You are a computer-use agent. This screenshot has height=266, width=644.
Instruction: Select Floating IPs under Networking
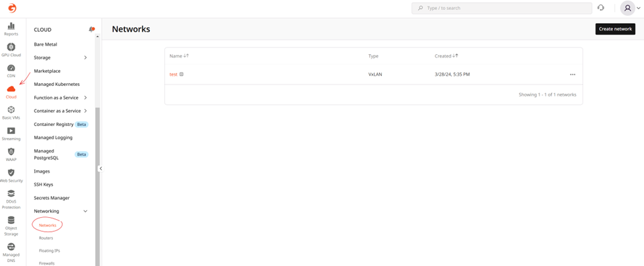[x=50, y=250]
